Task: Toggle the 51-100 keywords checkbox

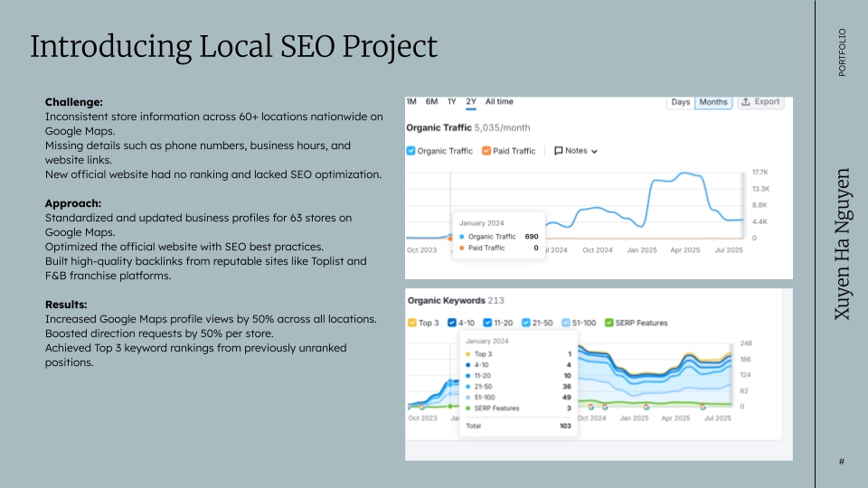Action: tap(566, 323)
